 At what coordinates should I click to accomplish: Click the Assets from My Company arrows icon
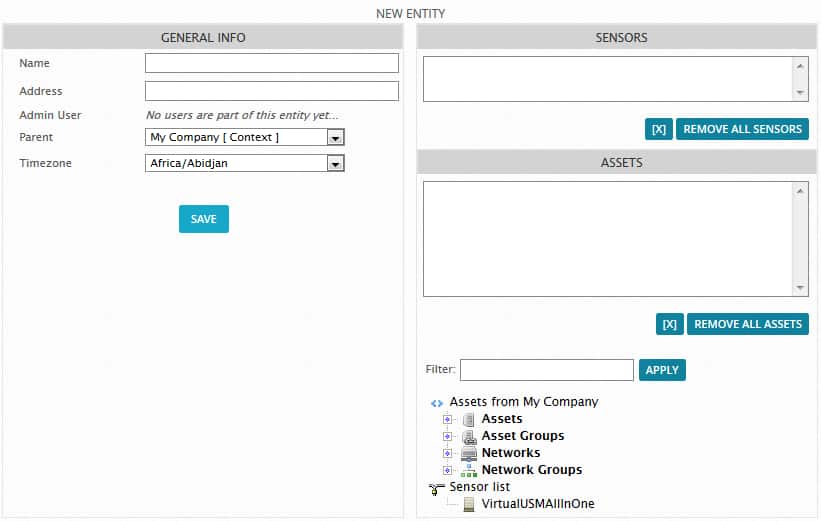tap(437, 403)
